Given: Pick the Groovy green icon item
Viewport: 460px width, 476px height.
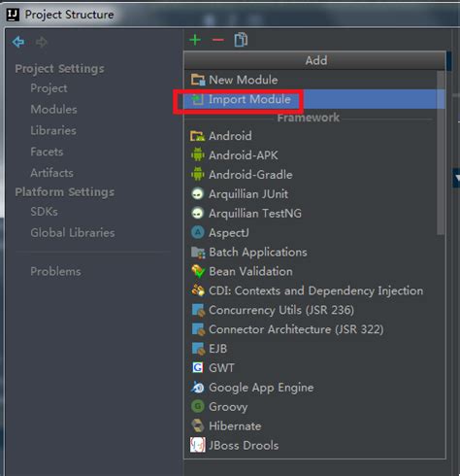Looking at the screenshot, I should (x=198, y=406).
